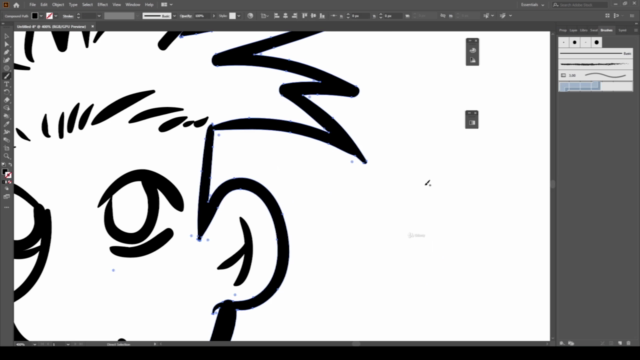Select the Paintbrush tool

7,76
